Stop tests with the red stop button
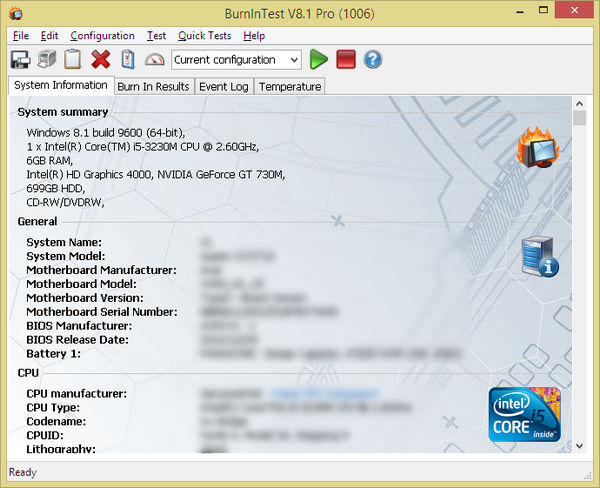The height and width of the screenshot is (488, 600). 346,59
